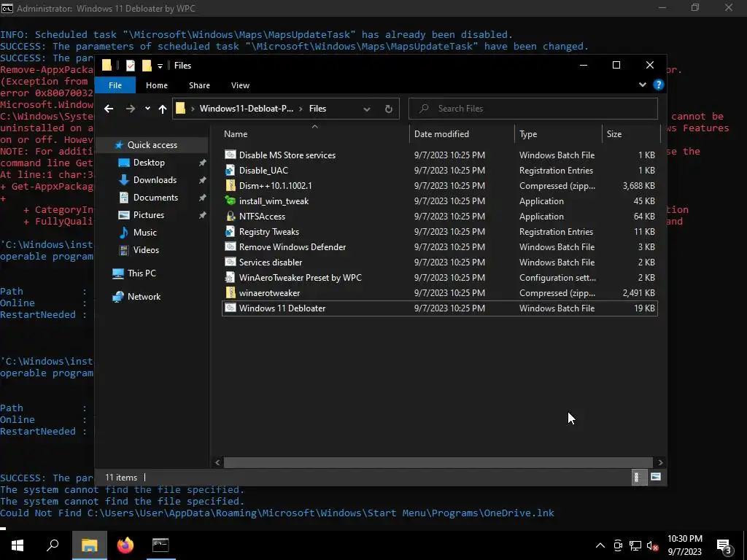This screenshot has height=560, width=747.
Task: Click Windows11-Debloat-P... breadcrumb in address bar
Action: click(247, 109)
